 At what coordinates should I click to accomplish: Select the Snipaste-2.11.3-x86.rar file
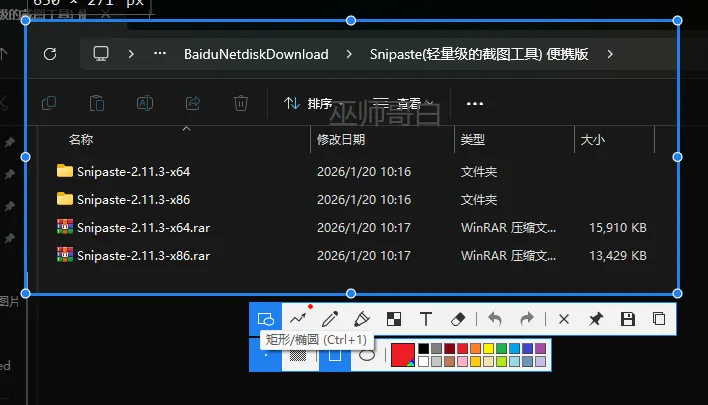(134, 256)
